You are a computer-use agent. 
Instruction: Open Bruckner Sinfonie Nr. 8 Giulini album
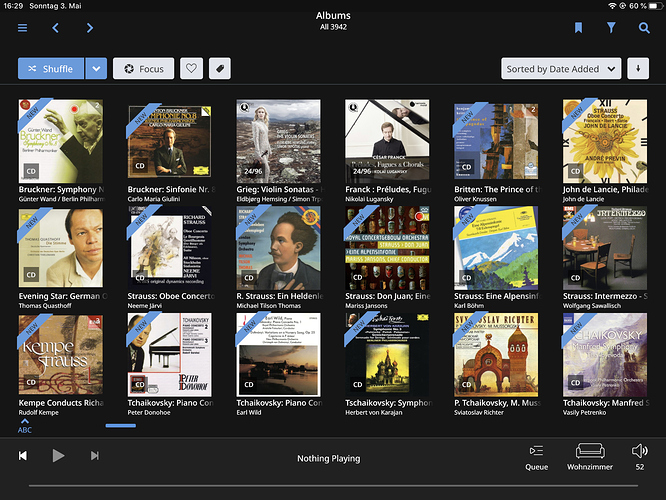tap(169, 141)
